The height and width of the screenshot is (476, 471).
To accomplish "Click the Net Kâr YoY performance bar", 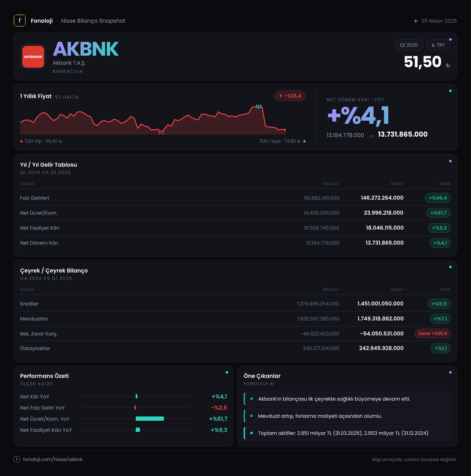I will tap(136, 397).
